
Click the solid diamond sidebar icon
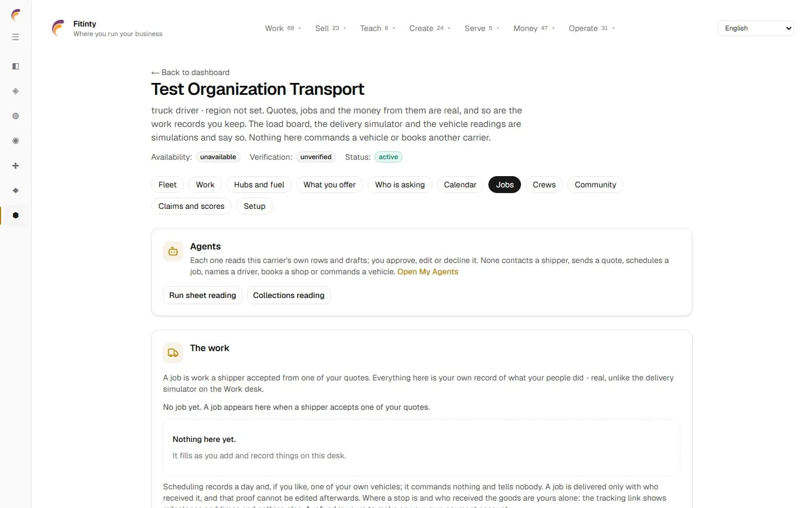(16, 191)
